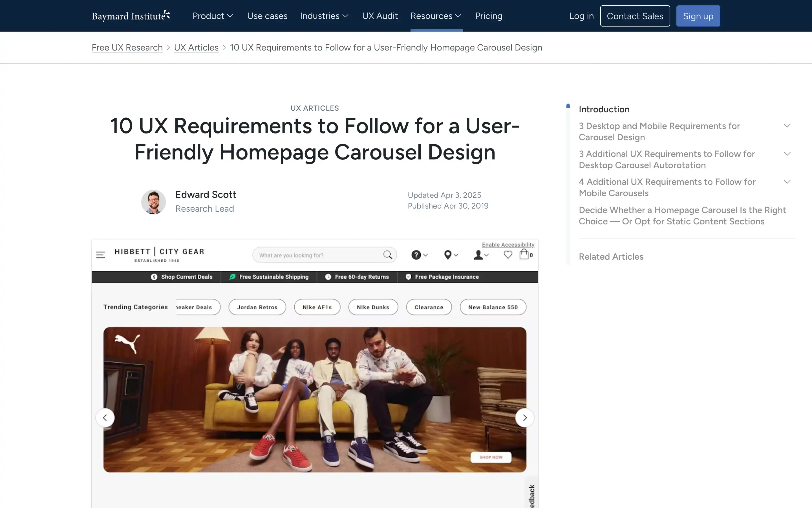812x508 pixels.
Task: Click the HIBBETT | CITY GEAR logo
Action: click(159, 255)
